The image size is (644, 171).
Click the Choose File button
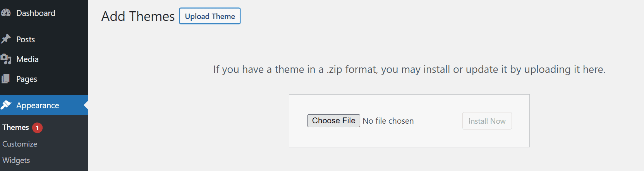coord(334,121)
